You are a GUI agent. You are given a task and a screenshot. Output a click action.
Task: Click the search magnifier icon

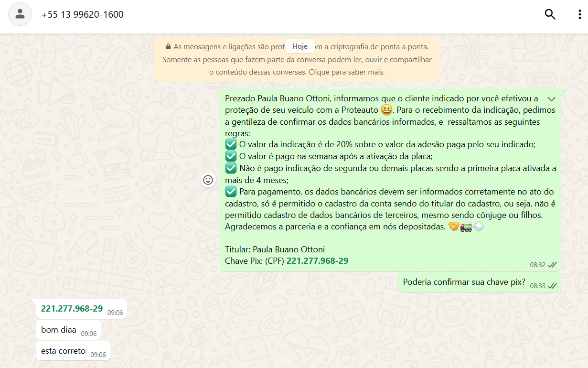[x=550, y=14]
